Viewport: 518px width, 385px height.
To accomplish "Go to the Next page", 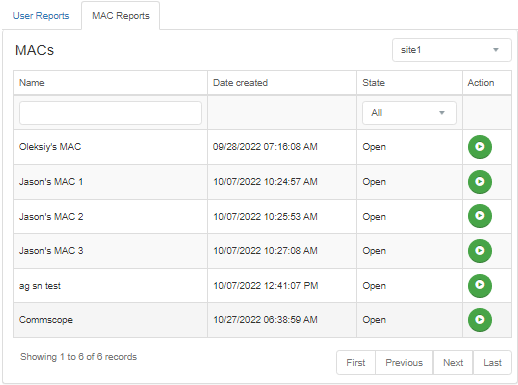I will click(x=453, y=362).
